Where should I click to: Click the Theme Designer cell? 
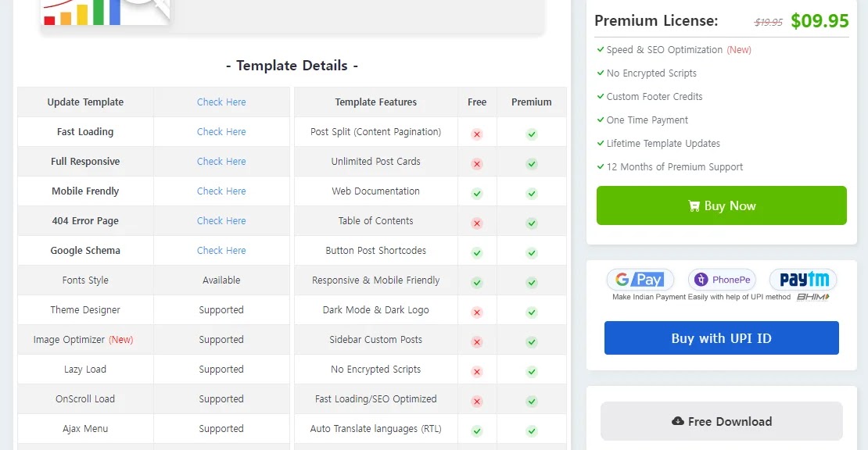(85, 310)
